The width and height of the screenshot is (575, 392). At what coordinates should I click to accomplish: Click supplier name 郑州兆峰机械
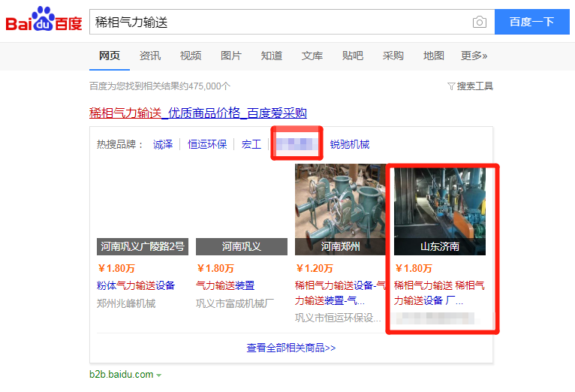[x=126, y=303]
